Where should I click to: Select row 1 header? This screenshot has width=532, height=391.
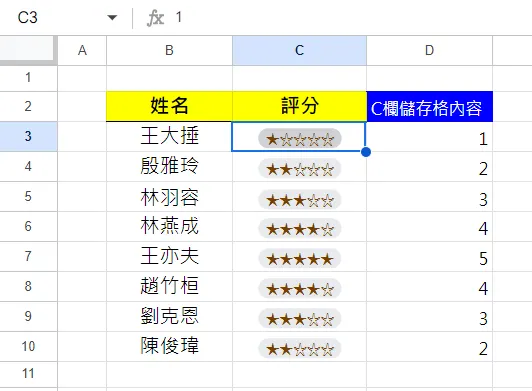click(x=28, y=78)
